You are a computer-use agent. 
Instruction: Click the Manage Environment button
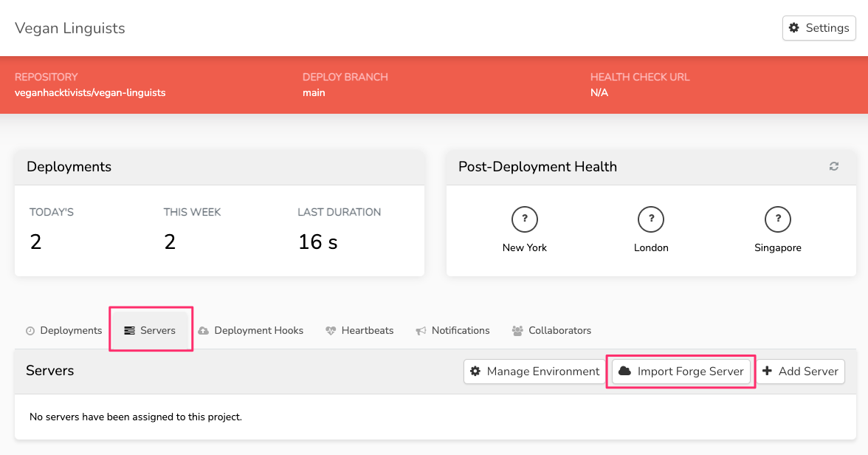[535, 372]
